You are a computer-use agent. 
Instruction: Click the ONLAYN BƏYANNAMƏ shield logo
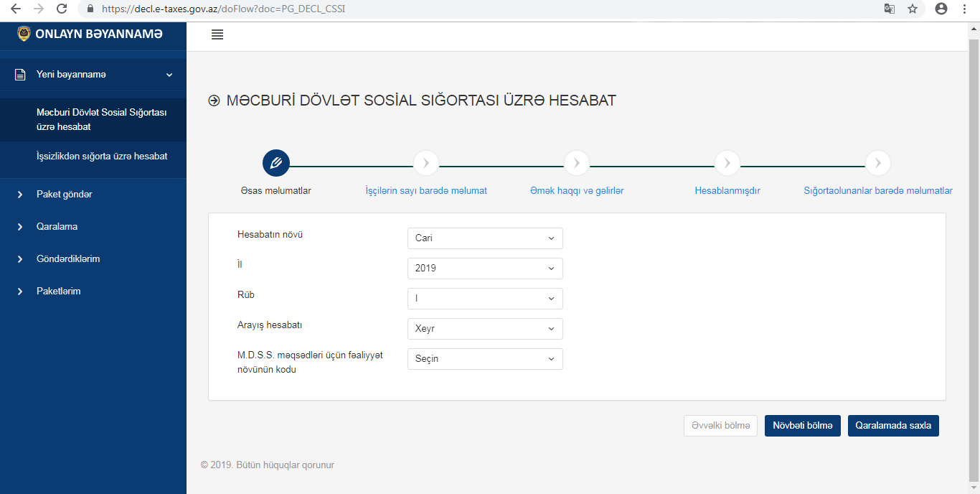coord(24,33)
